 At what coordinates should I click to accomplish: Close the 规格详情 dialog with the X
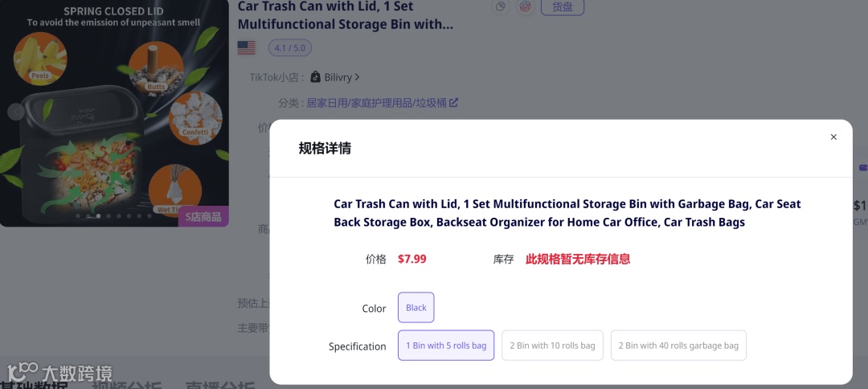[833, 137]
